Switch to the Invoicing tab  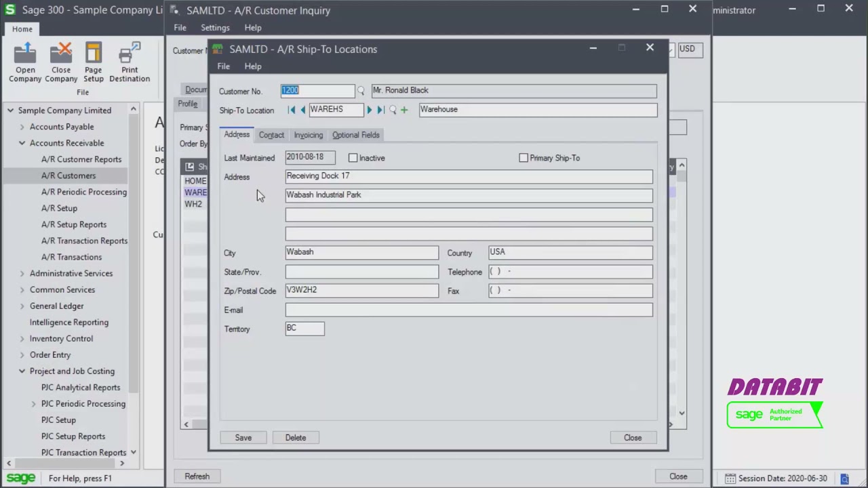click(309, 135)
